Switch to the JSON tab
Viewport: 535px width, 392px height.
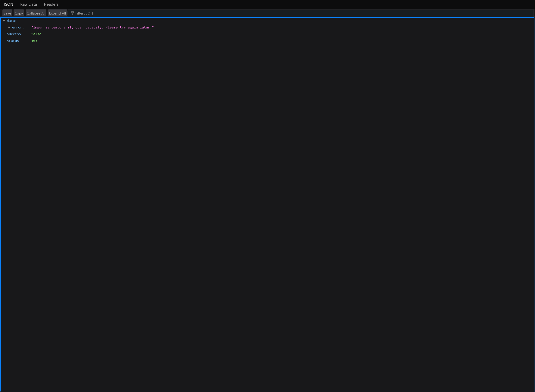pos(8,4)
